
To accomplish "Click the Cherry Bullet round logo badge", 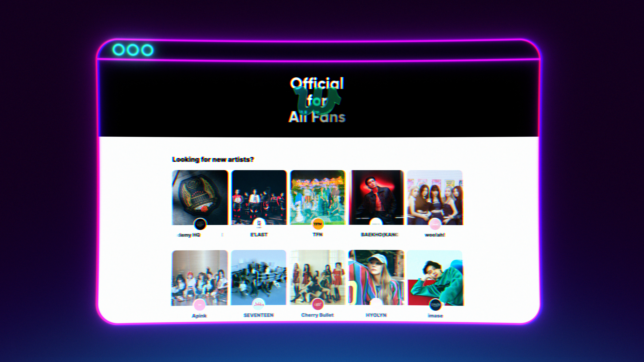I will [x=318, y=304].
